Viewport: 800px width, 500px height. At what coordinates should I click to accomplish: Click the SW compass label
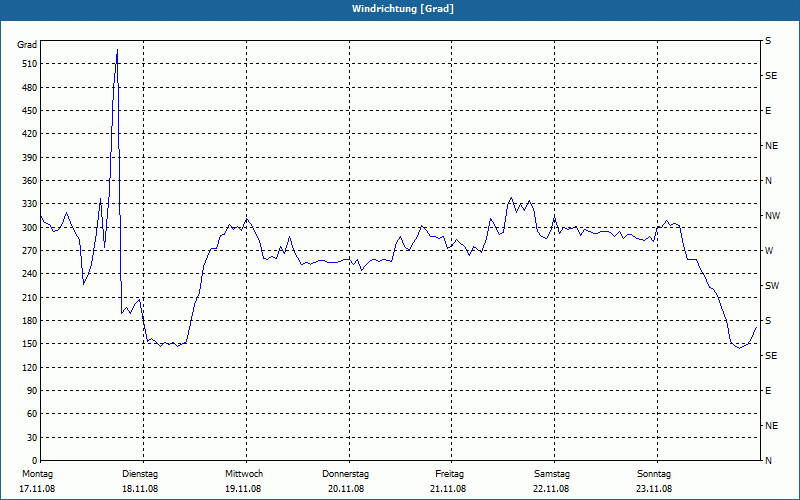click(x=772, y=286)
